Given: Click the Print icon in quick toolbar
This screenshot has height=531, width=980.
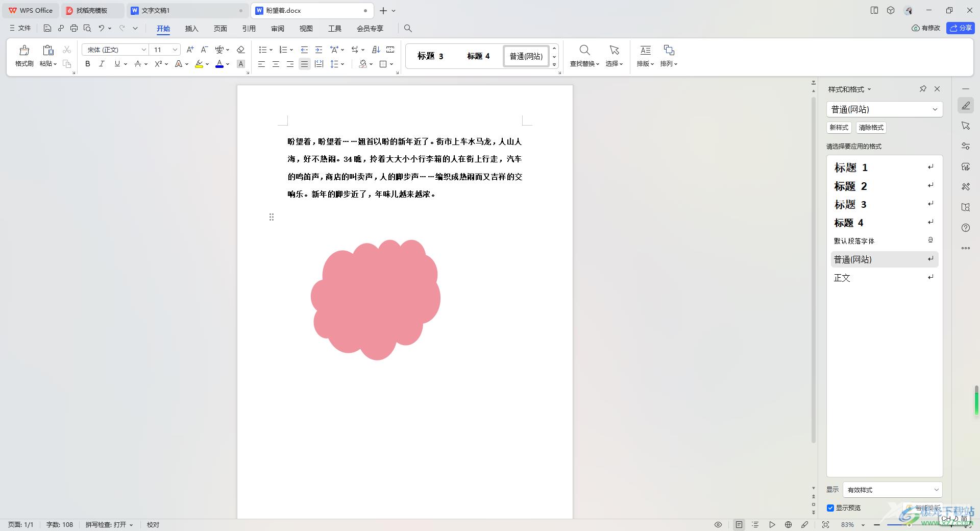Looking at the screenshot, I should coord(74,28).
